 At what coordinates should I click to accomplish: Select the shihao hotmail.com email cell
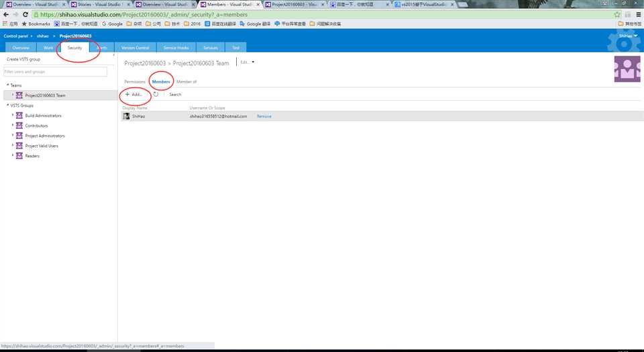tap(219, 116)
